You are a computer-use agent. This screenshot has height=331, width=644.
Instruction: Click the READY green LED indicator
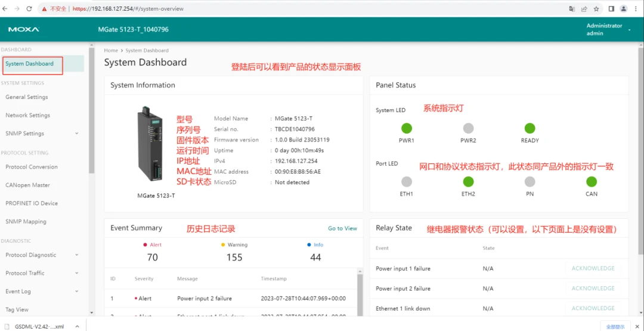point(530,128)
